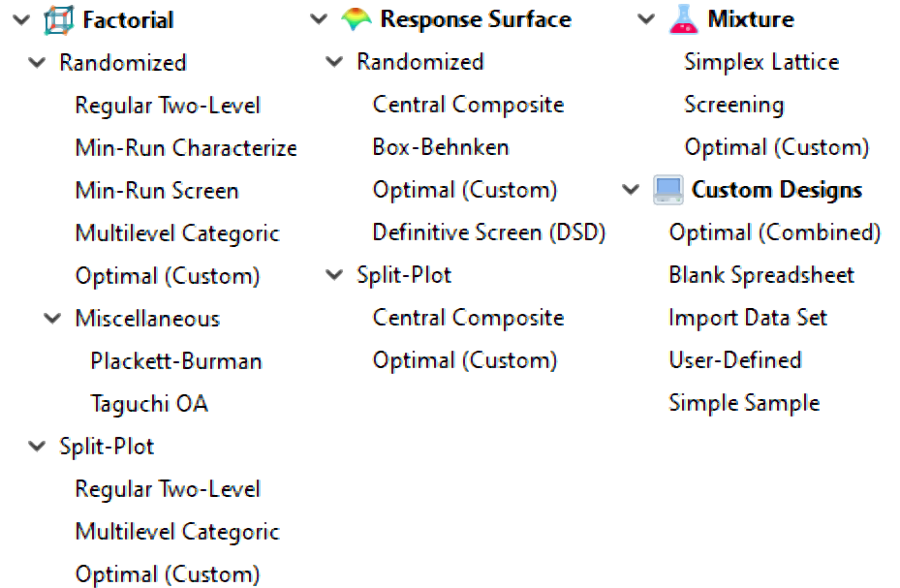Select Taguchi OA design
Viewport: 900px width, 588px height.
(149, 404)
